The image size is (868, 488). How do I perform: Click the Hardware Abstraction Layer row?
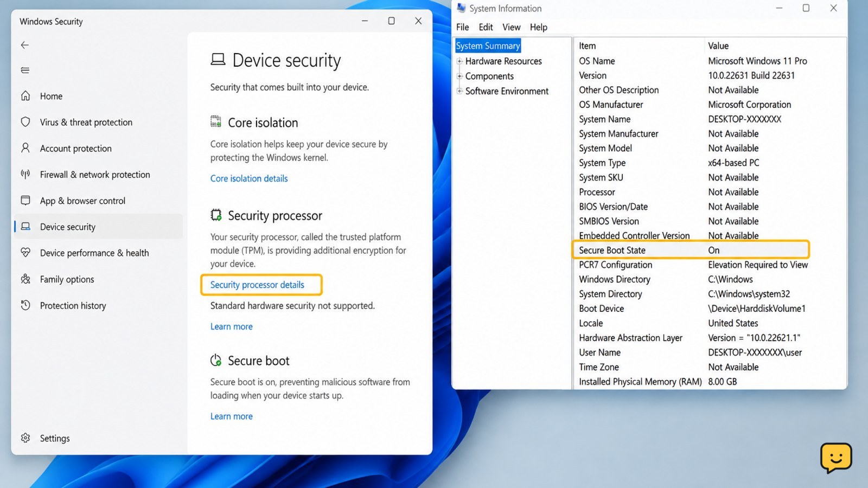(710, 338)
